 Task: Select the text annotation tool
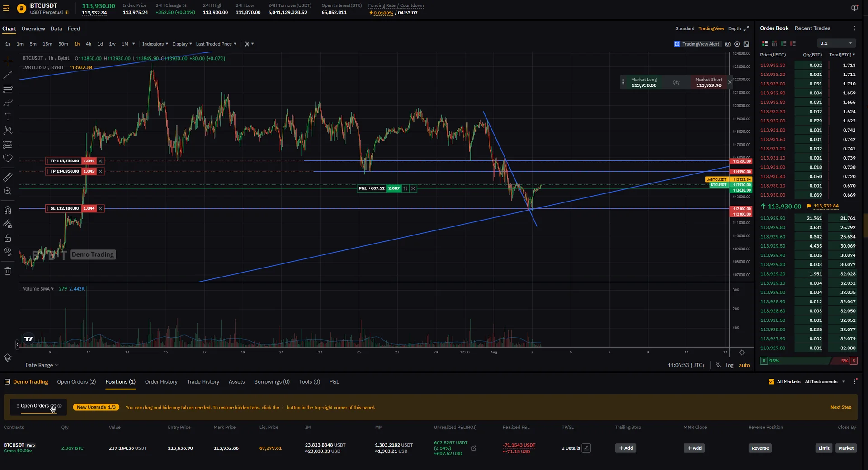(x=8, y=117)
